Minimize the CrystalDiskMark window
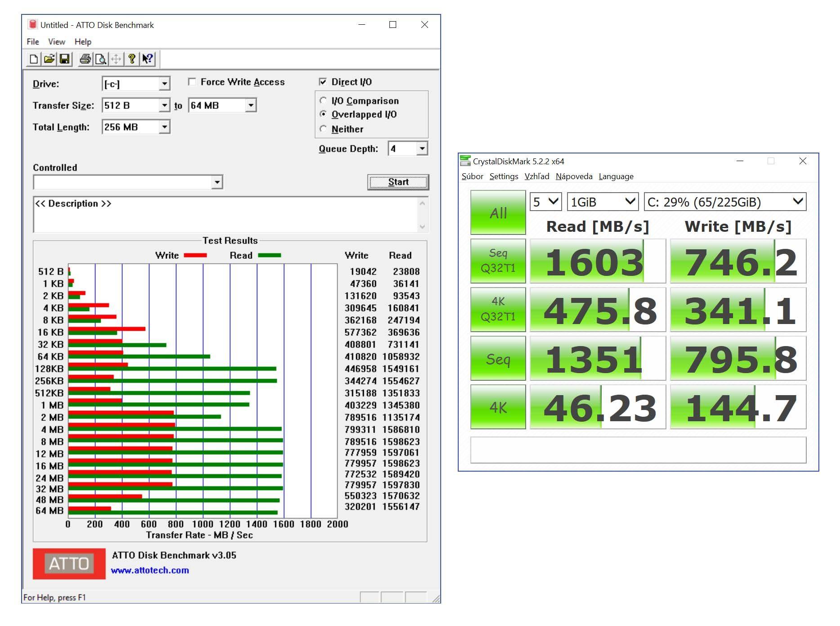Viewport: 840px width, 626px height. 740,161
